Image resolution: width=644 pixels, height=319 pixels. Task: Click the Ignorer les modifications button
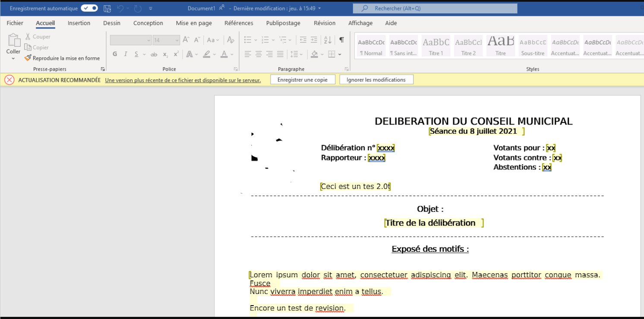pyautogui.click(x=376, y=80)
